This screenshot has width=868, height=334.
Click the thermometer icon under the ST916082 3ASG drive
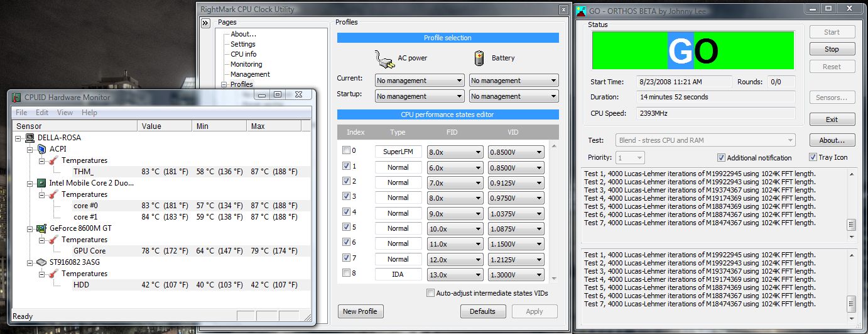(x=53, y=274)
